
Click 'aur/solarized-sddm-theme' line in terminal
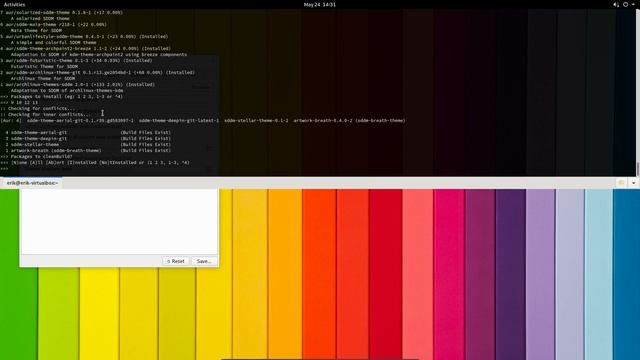coord(62,12)
